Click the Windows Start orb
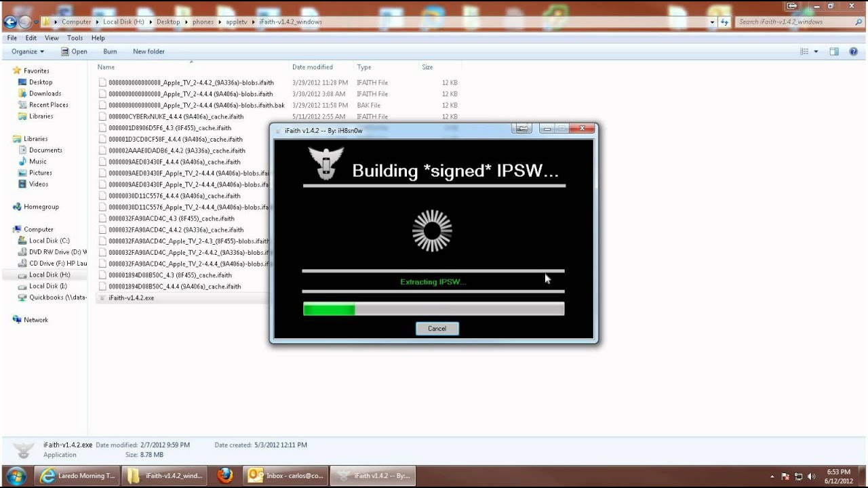Viewport: 868px width, 488px height. (16, 475)
